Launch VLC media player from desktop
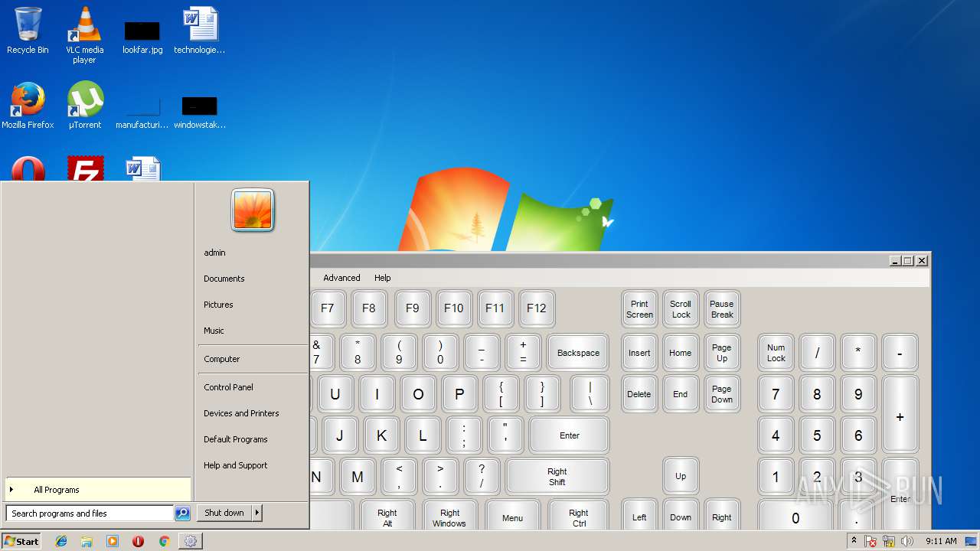Image resolution: width=980 pixels, height=551 pixels. tap(84, 34)
